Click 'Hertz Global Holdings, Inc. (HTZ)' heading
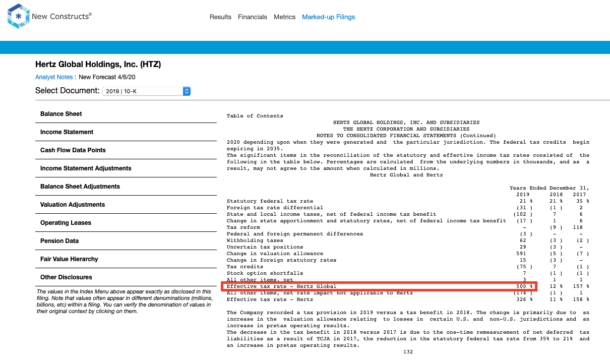This screenshot has height=364, width=610. 98,65
